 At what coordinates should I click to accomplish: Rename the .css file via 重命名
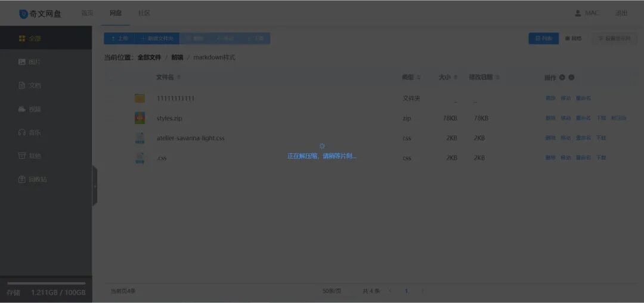tap(583, 157)
